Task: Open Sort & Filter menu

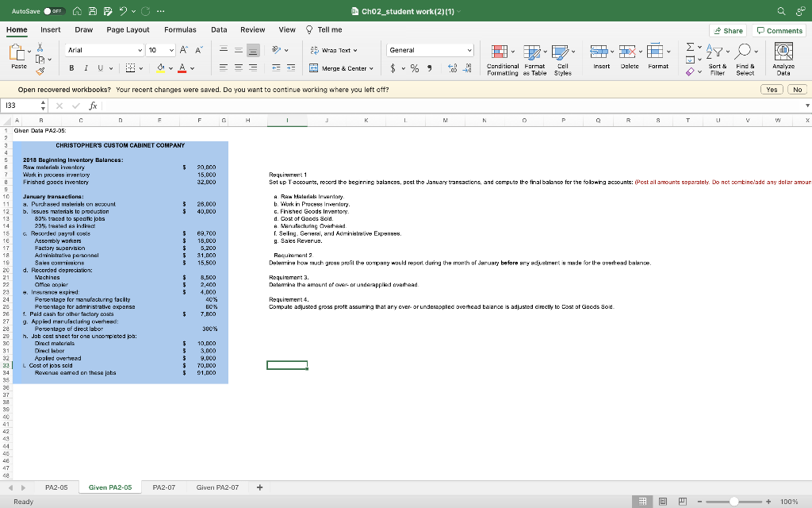Action: pyautogui.click(x=717, y=60)
